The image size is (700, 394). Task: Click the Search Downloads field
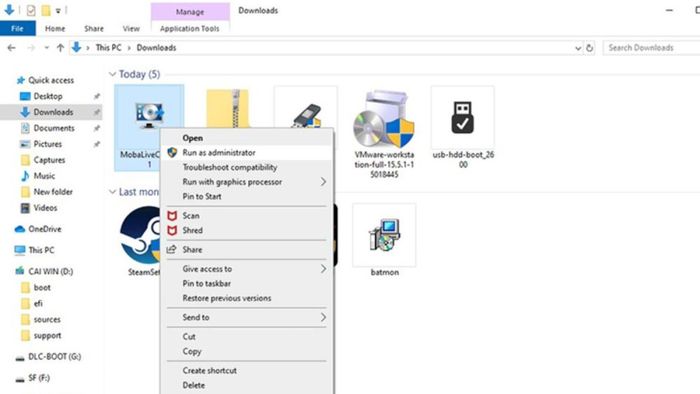tap(651, 48)
